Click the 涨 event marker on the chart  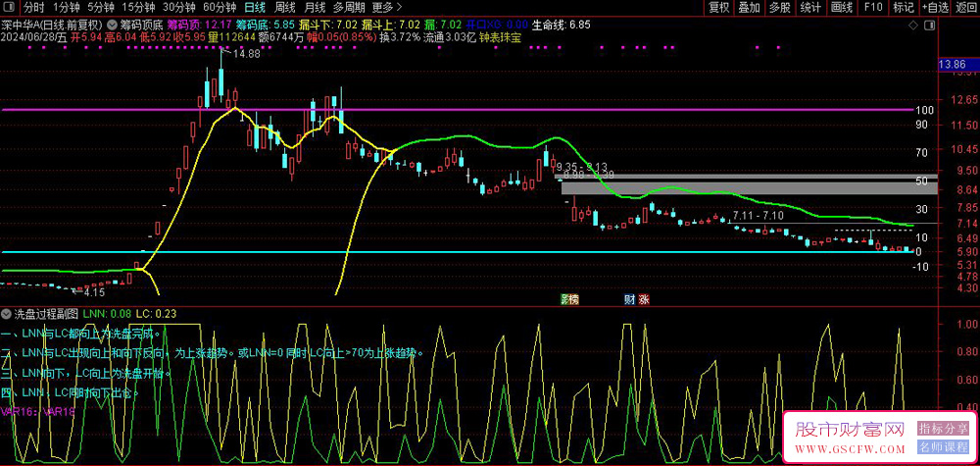(644, 299)
